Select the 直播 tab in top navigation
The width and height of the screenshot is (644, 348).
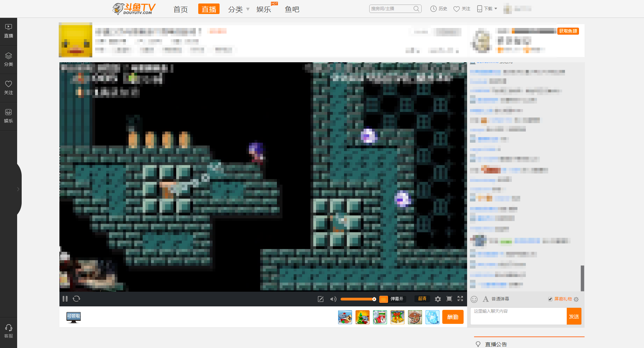tap(209, 9)
